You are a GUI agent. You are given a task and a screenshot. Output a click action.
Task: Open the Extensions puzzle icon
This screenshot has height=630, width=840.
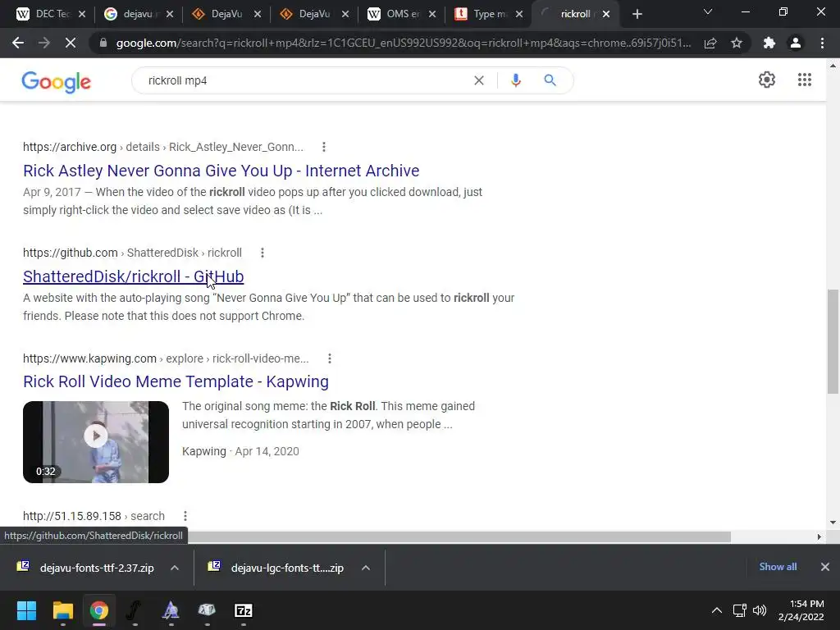769,43
